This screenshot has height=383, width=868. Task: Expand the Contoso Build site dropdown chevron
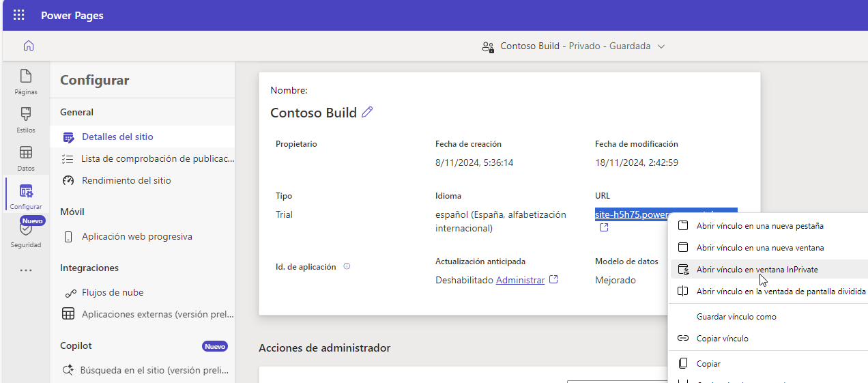coord(661,46)
